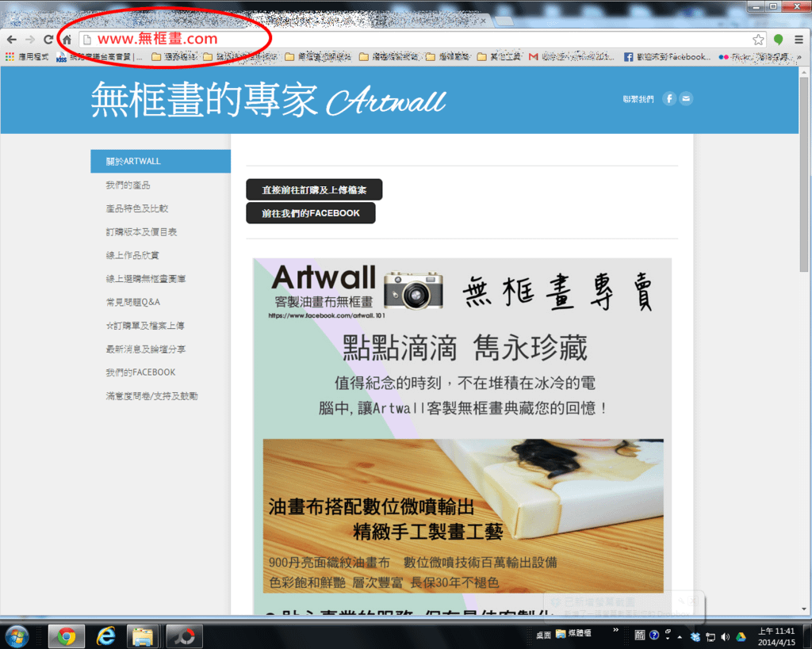Click the page vertical scrollbar thumb

pos(804,176)
